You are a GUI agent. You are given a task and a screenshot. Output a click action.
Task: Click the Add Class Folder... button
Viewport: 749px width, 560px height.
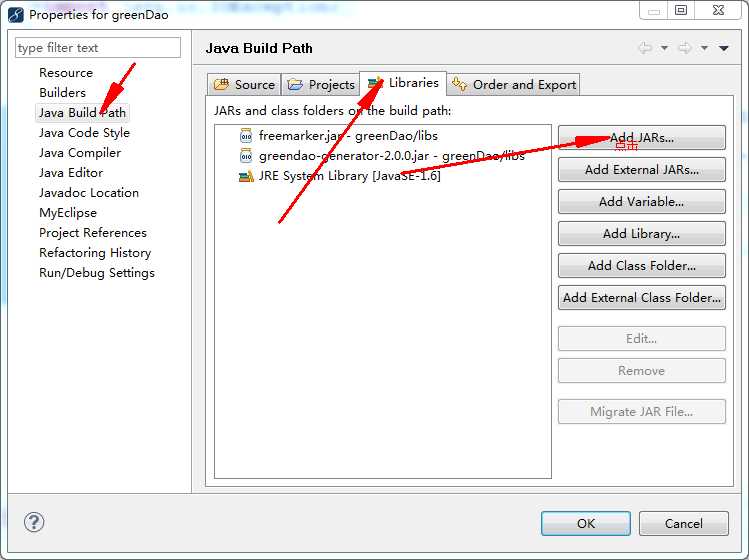pyautogui.click(x=642, y=266)
